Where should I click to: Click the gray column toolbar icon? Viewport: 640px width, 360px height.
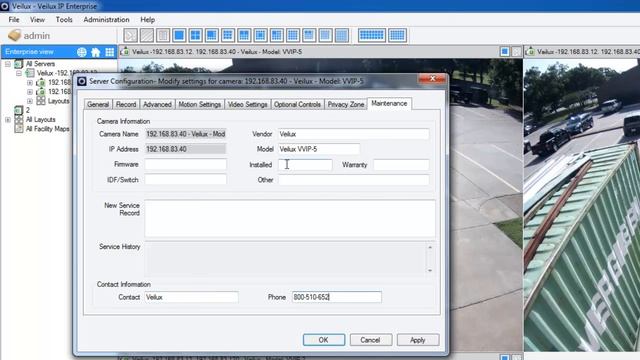pos(163,36)
